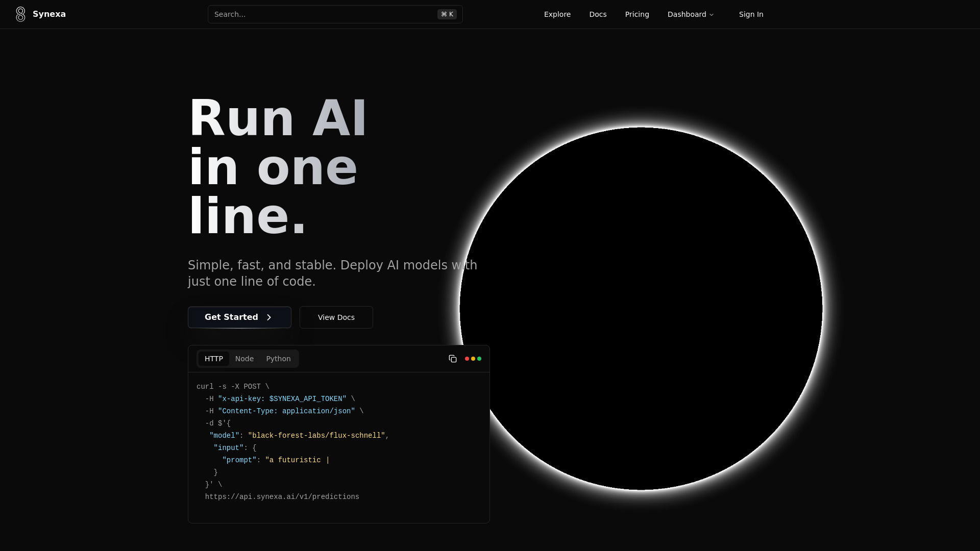Image resolution: width=980 pixels, height=551 pixels.
Task: Click the Sign In menu item
Action: (751, 14)
